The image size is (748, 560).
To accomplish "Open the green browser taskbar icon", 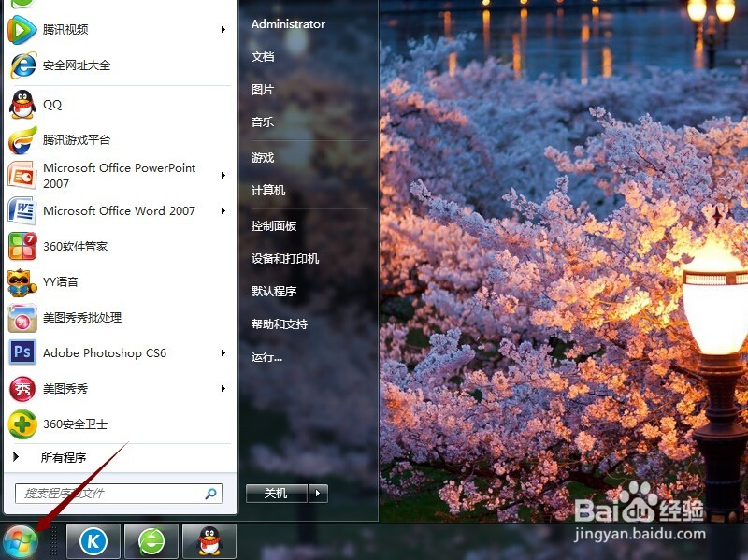I will coord(151,541).
